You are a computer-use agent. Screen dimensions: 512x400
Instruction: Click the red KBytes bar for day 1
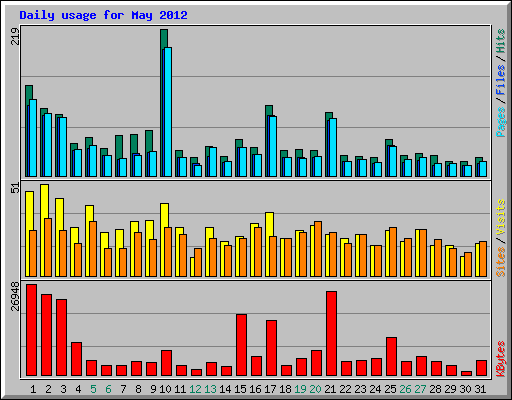pos(31,330)
